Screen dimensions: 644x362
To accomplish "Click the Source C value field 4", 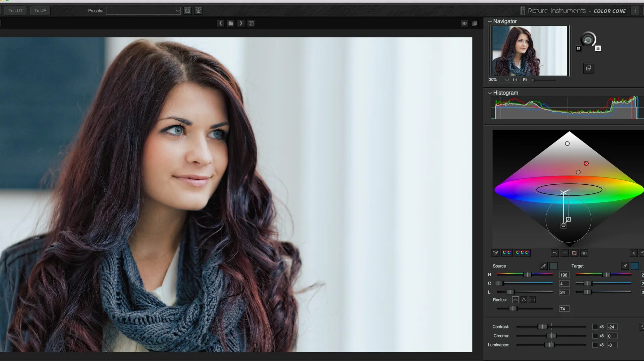I will 564,284.
